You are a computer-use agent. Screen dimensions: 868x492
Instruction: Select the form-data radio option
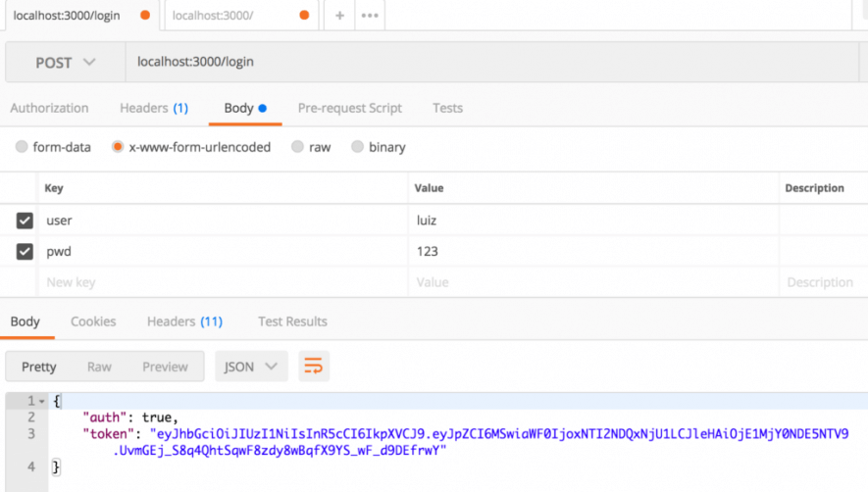tap(23, 147)
